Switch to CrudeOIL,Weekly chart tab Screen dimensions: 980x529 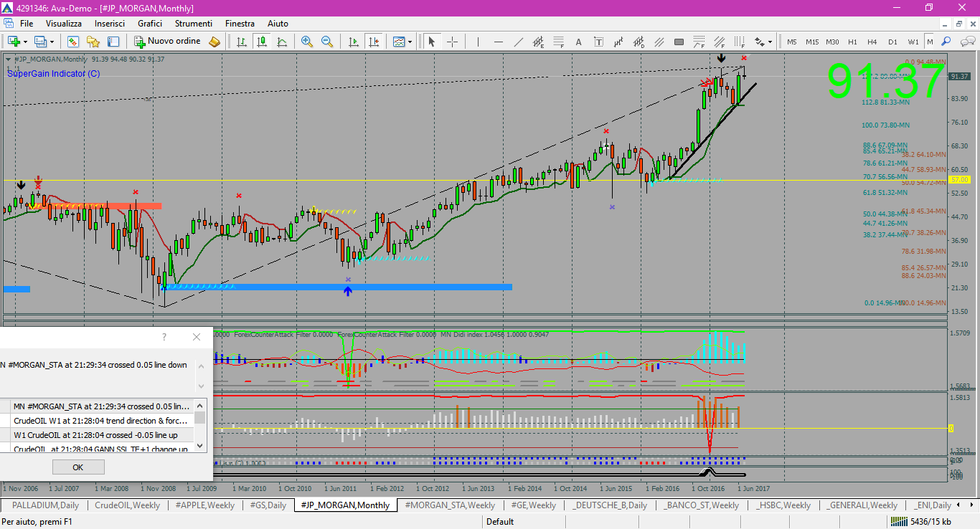[x=127, y=505]
